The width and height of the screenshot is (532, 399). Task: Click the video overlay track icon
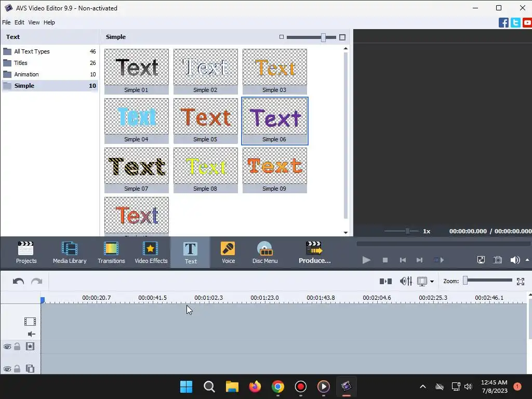tap(30, 368)
